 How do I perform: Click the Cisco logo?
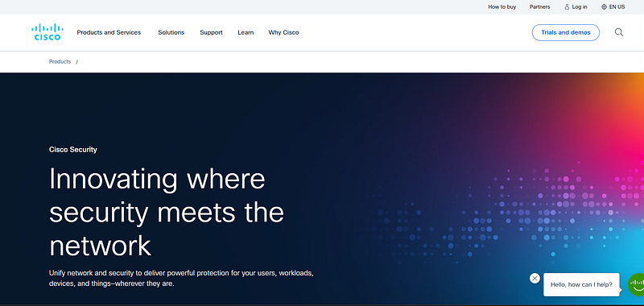tap(47, 32)
